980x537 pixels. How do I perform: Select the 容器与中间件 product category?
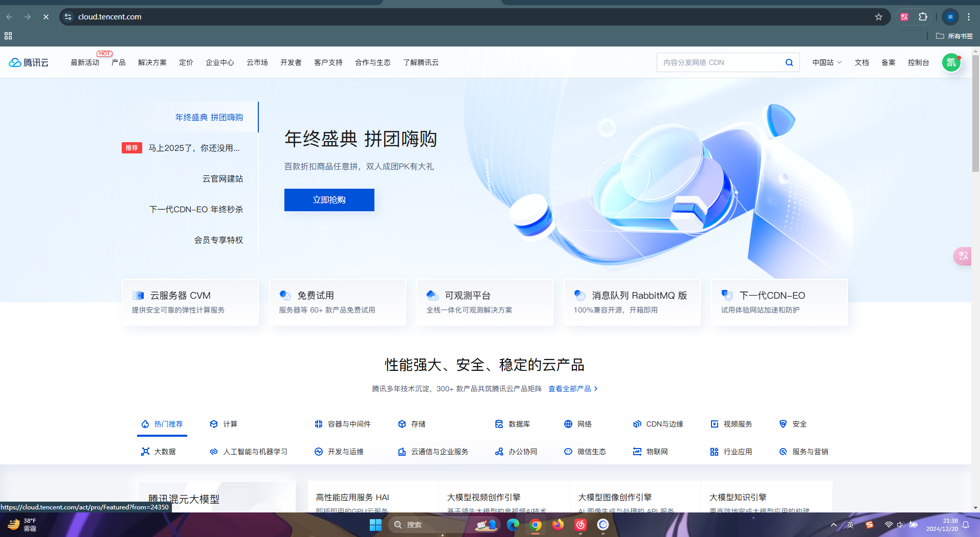coord(343,424)
